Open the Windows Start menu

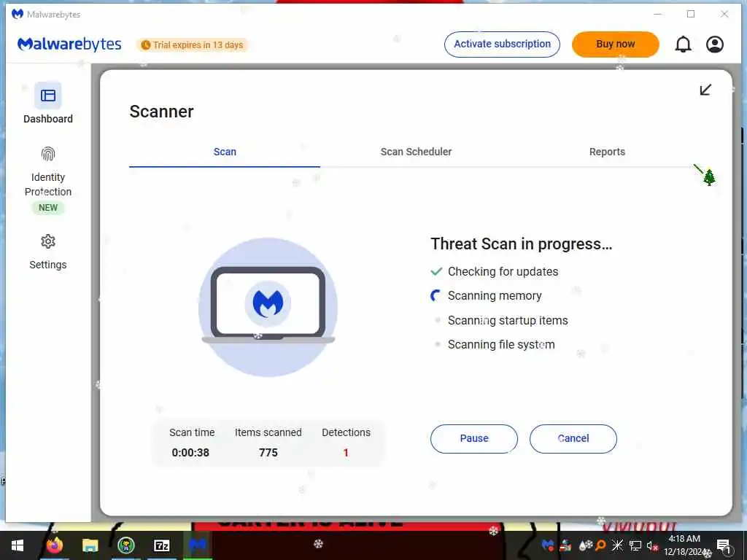click(18, 545)
